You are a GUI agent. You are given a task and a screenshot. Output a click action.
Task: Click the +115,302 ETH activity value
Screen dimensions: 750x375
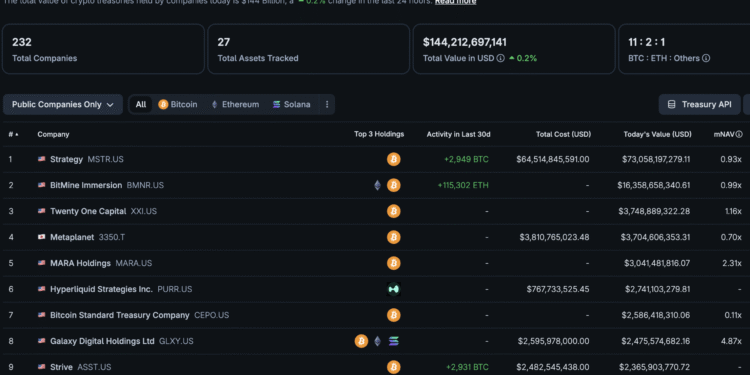(x=463, y=185)
